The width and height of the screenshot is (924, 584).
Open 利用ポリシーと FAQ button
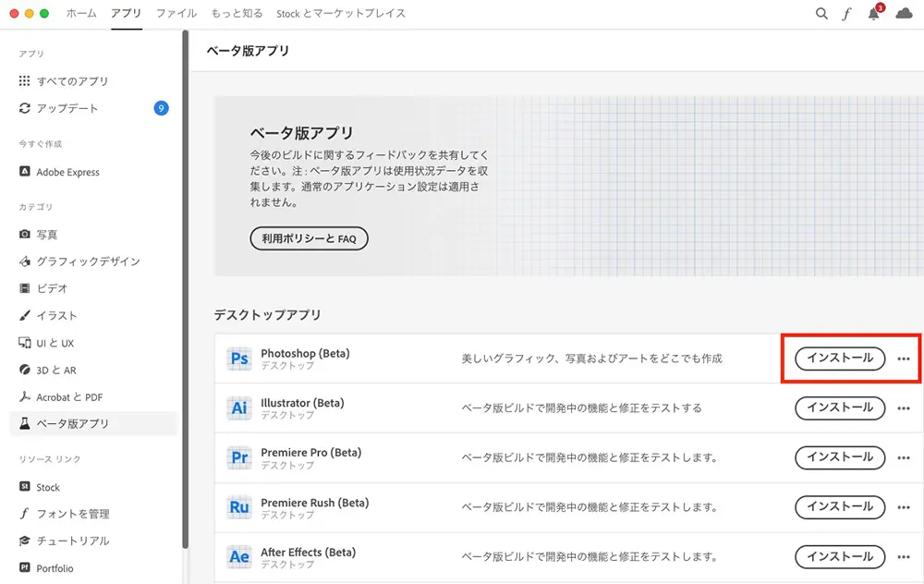(x=309, y=238)
